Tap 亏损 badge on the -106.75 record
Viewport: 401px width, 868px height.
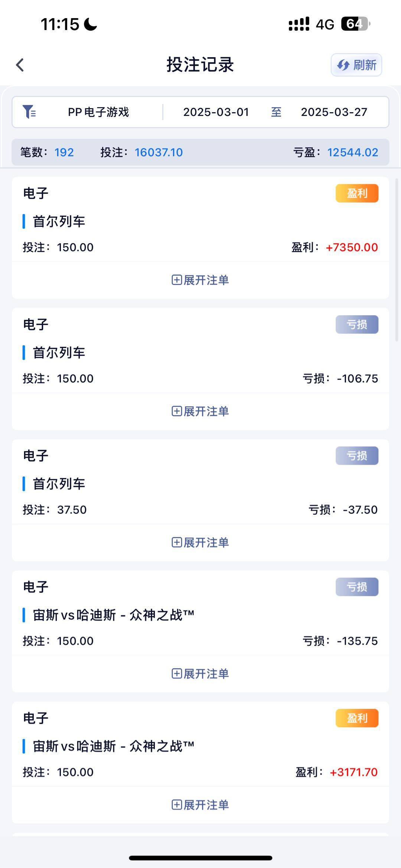click(357, 325)
